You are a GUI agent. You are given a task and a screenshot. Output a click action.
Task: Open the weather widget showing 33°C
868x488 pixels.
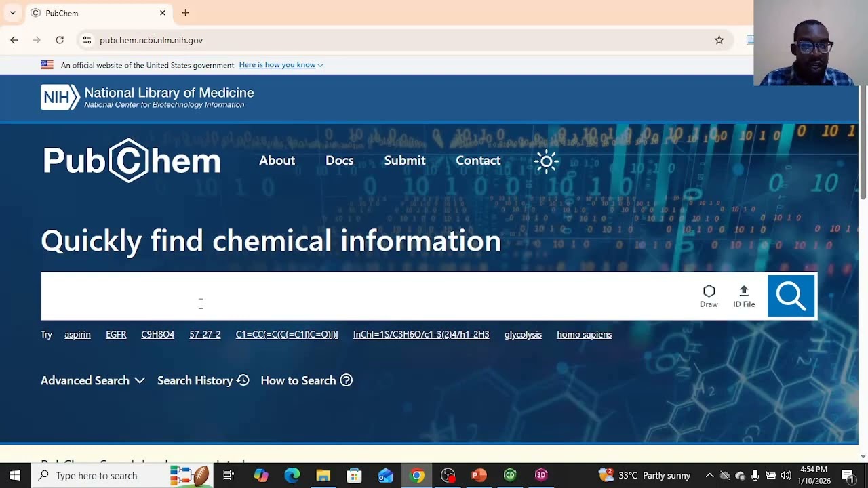coord(644,476)
